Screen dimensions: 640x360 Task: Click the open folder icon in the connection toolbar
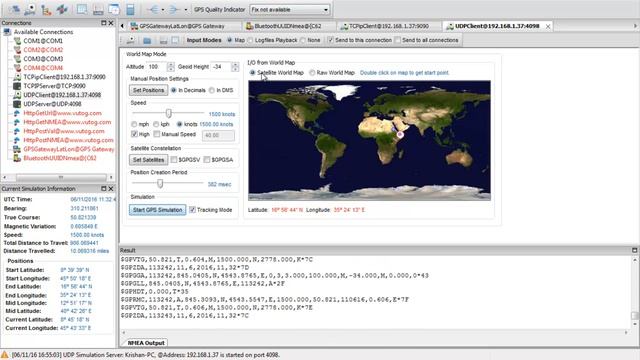point(147,40)
